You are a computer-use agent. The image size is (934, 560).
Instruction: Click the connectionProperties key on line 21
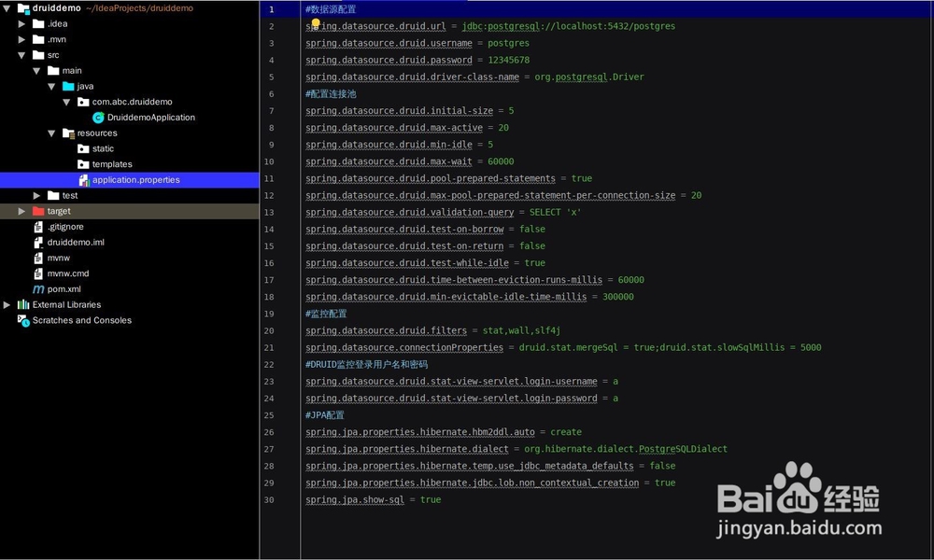[x=404, y=347]
